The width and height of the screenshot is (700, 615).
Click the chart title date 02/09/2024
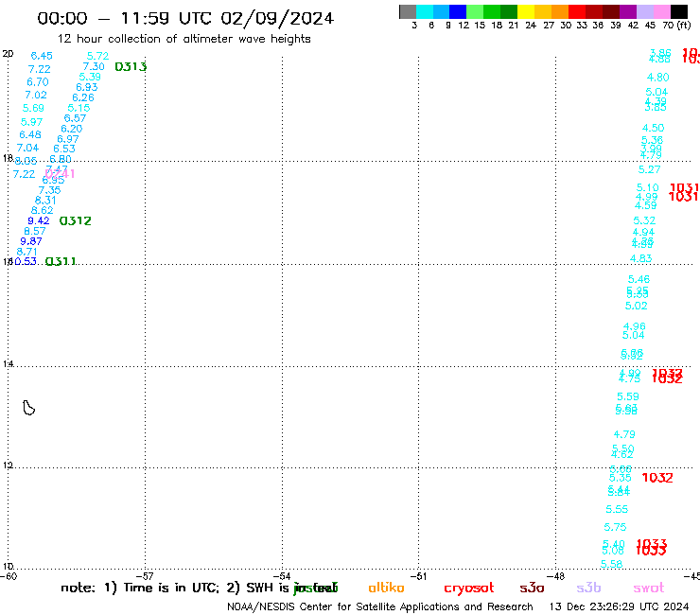(277, 19)
